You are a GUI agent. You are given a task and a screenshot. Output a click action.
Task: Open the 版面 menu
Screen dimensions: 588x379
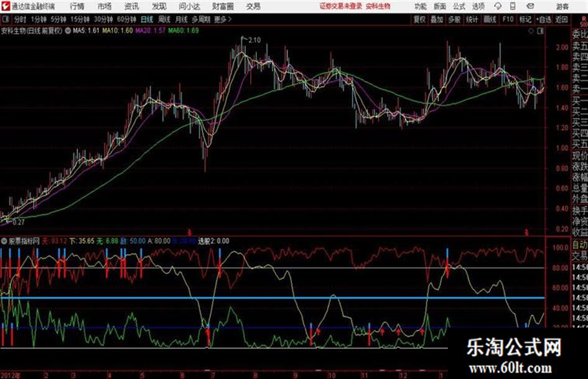(439, 6)
